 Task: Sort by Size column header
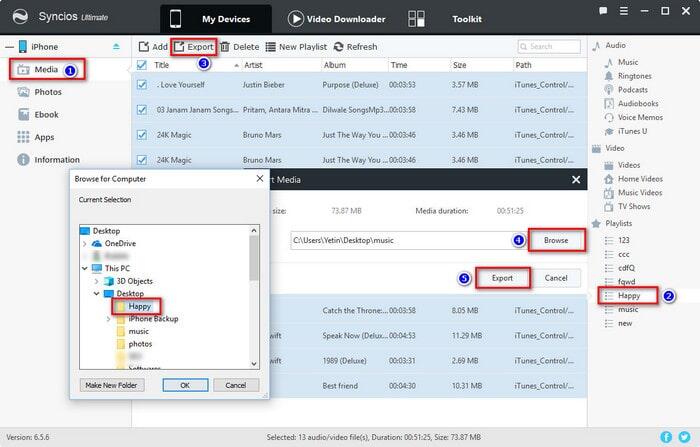(x=459, y=65)
